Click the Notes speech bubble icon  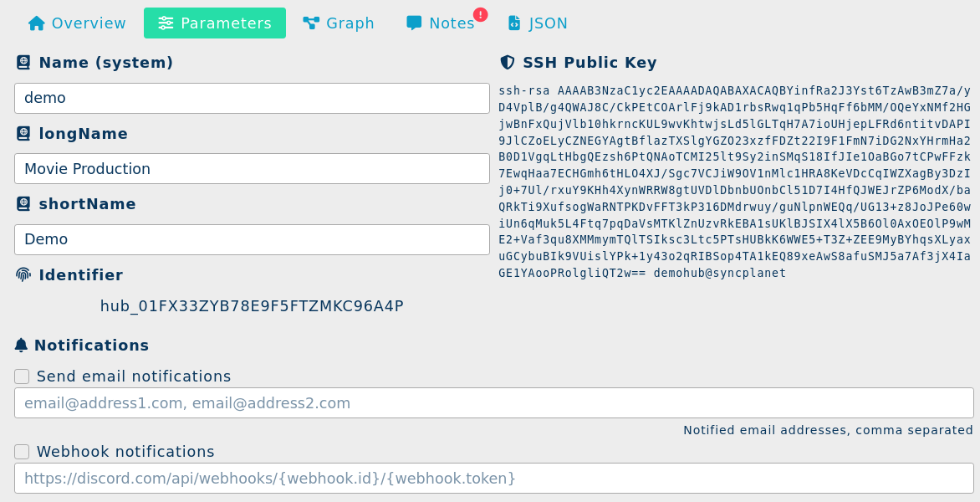pyautogui.click(x=414, y=23)
